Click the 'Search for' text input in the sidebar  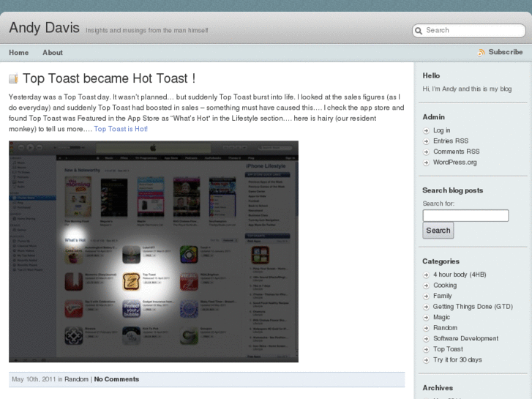point(465,216)
